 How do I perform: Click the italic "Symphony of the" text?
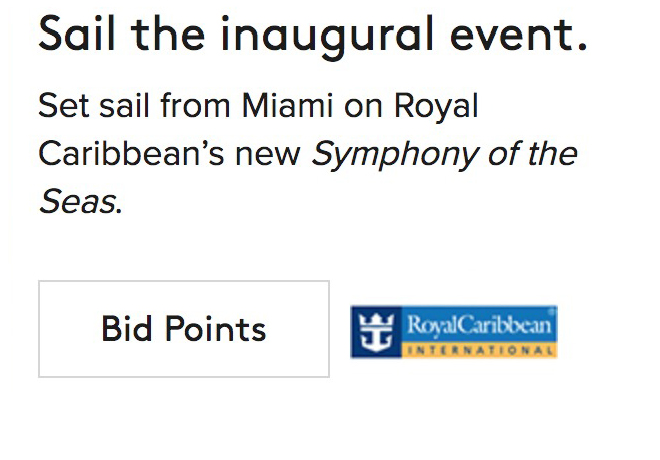coord(445,154)
